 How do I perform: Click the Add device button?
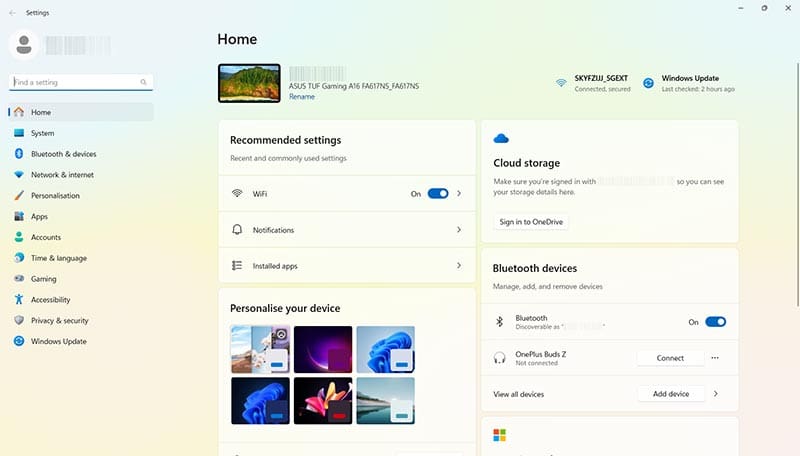coord(670,394)
